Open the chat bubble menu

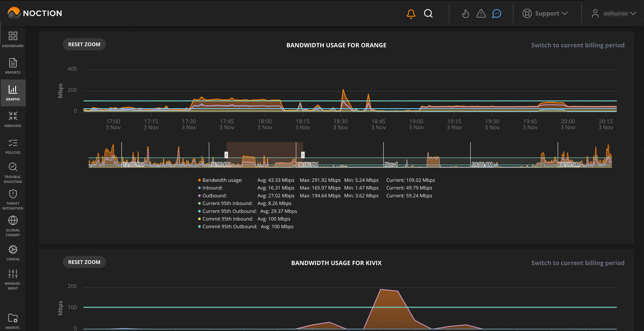(496, 14)
